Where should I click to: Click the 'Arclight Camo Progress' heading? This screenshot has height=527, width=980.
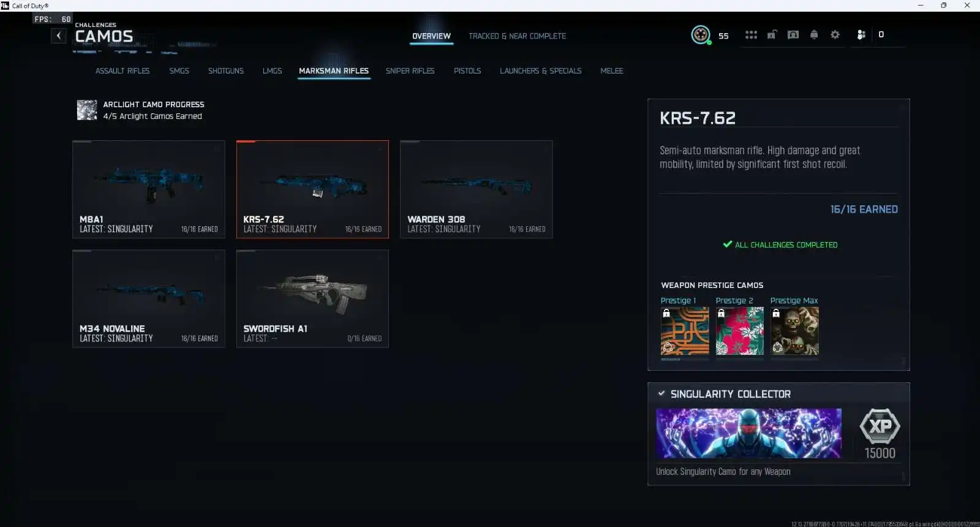[154, 105]
